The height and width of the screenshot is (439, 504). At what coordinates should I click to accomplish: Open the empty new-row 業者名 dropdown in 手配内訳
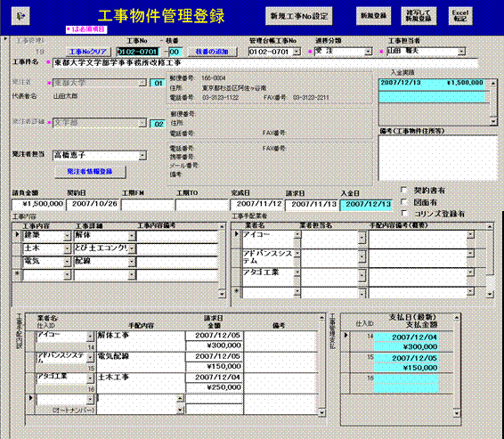pyautogui.click(x=90, y=400)
